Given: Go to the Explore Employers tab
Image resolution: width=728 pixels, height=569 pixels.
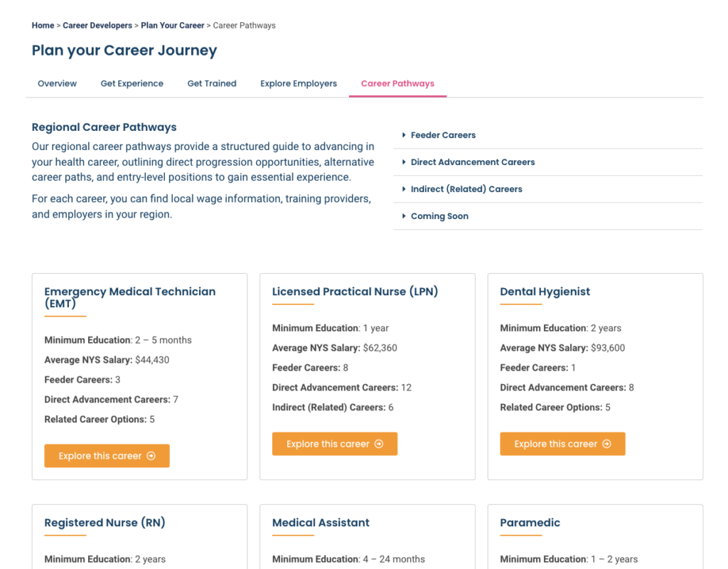Looking at the screenshot, I should (x=299, y=83).
